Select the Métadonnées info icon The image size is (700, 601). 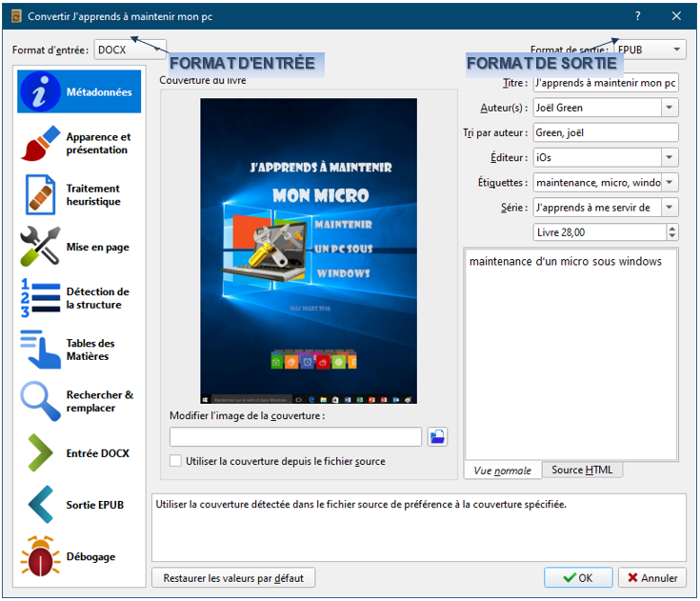pos(40,92)
